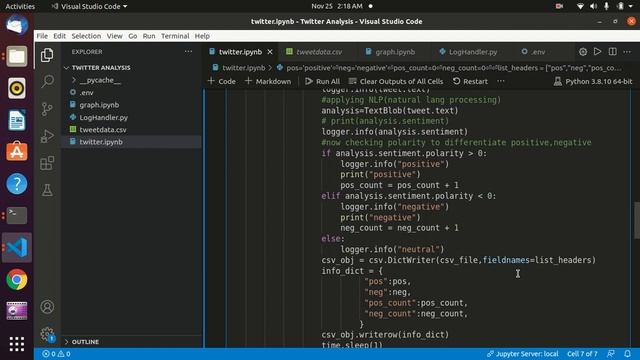640x360 pixels.
Task: Select twitter.ipynb in explorer
Action: [101, 142]
